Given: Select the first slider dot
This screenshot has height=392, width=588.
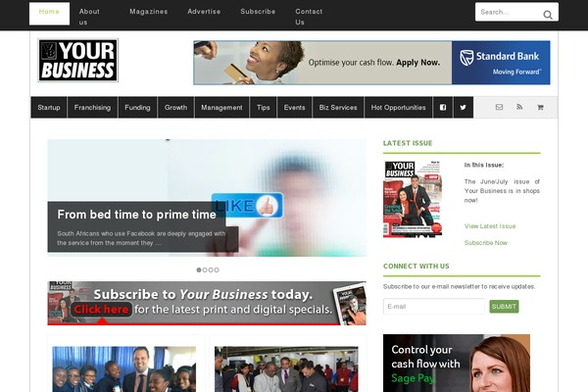Looking at the screenshot, I should (x=199, y=269).
